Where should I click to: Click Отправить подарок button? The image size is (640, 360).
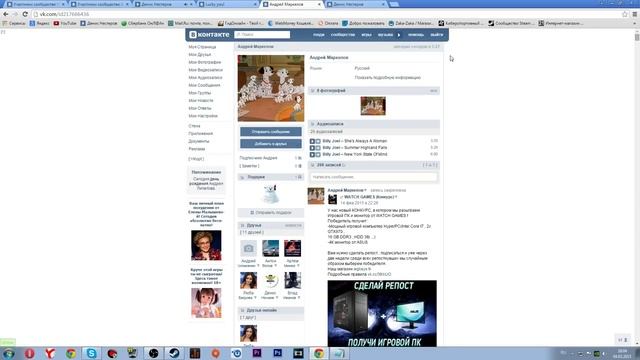[x=271, y=213]
